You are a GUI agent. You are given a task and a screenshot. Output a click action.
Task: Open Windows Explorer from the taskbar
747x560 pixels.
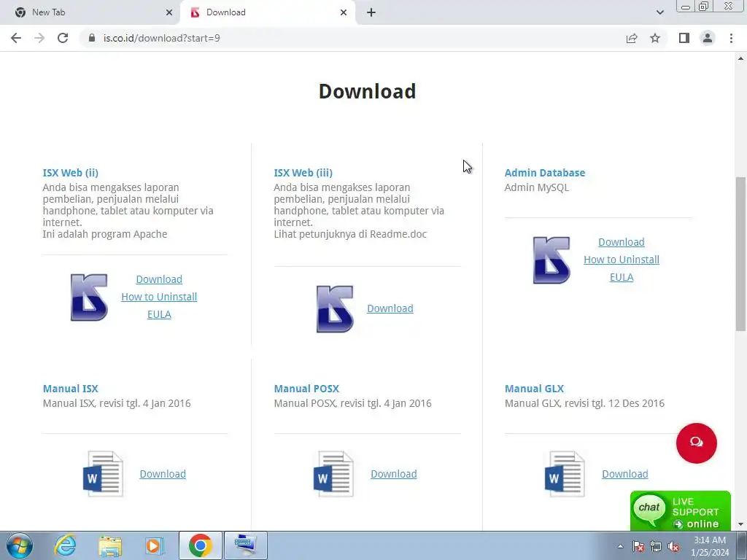pyautogui.click(x=110, y=545)
